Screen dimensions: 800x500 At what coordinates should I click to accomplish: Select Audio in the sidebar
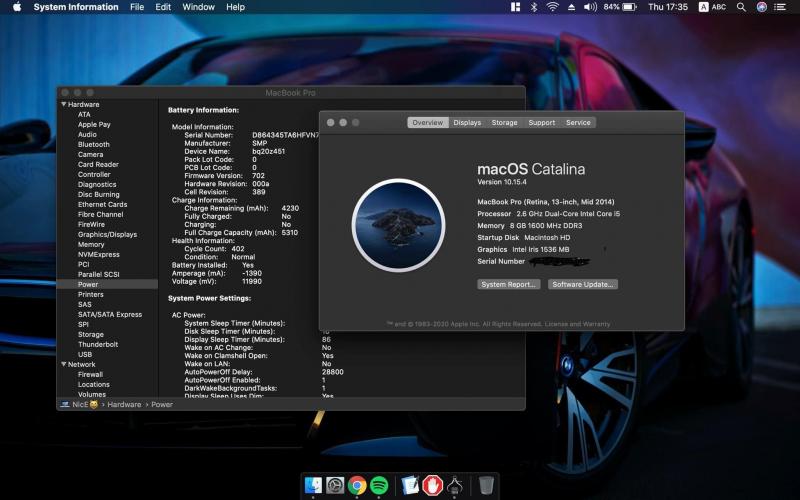87,134
